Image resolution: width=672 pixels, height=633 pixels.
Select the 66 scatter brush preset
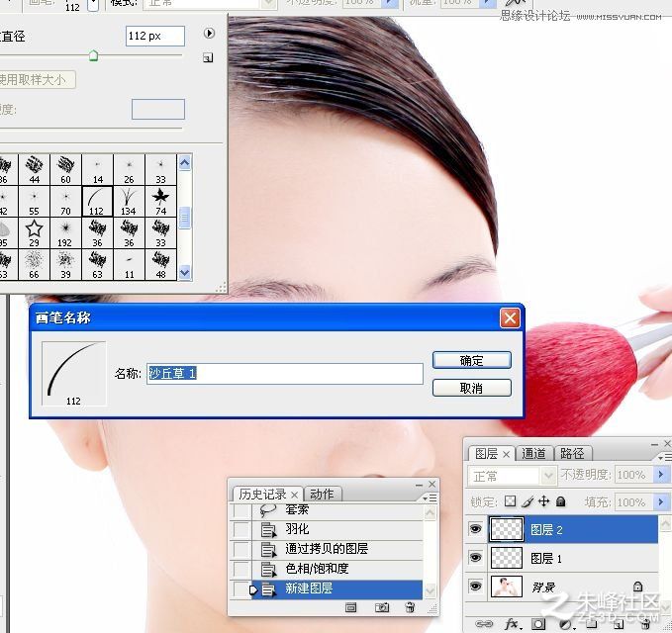tap(34, 265)
